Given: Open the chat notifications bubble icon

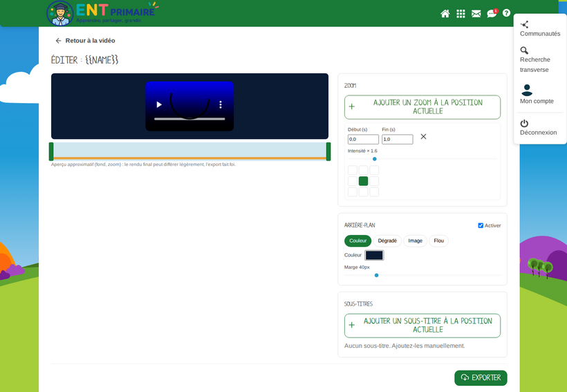Looking at the screenshot, I should click(492, 13).
